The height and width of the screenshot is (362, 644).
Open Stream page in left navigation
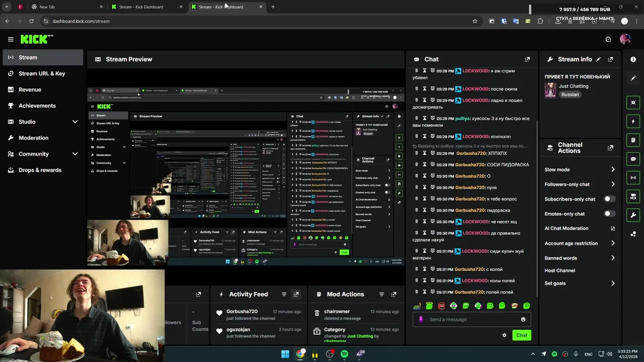click(x=43, y=57)
